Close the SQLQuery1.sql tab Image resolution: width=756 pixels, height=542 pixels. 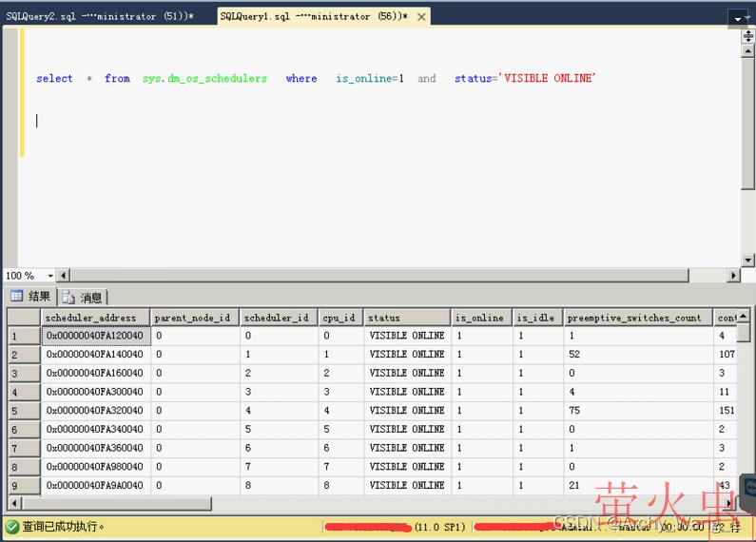(421, 16)
